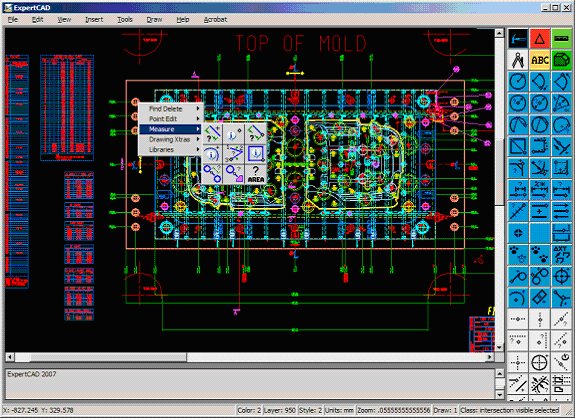Click the boxed info icon in Measure popup

coord(256,154)
